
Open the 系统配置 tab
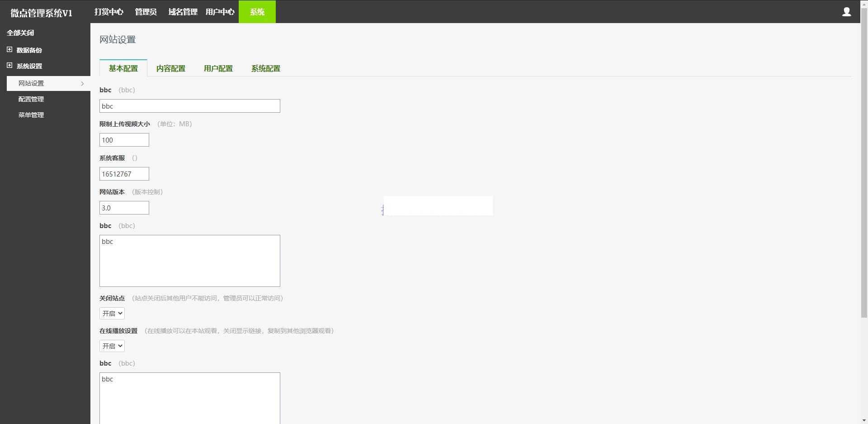(265, 68)
